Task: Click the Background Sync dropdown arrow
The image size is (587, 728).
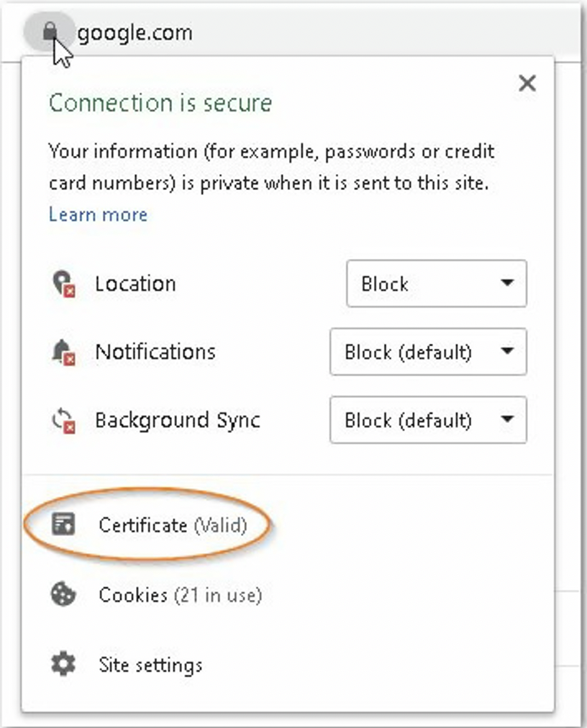Action: coord(507,419)
